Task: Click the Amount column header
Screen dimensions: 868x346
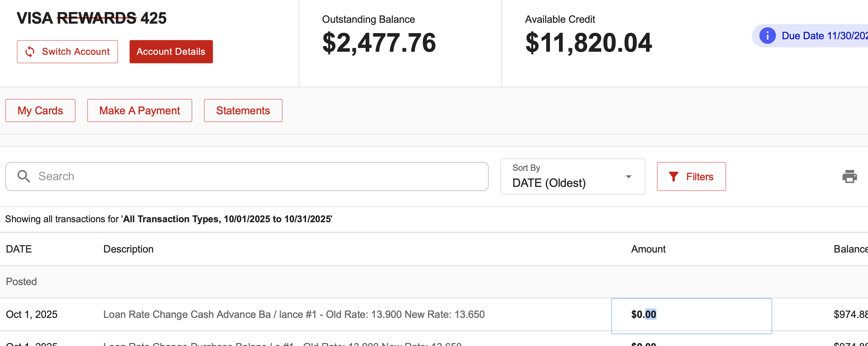Action: (x=648, y=249)
